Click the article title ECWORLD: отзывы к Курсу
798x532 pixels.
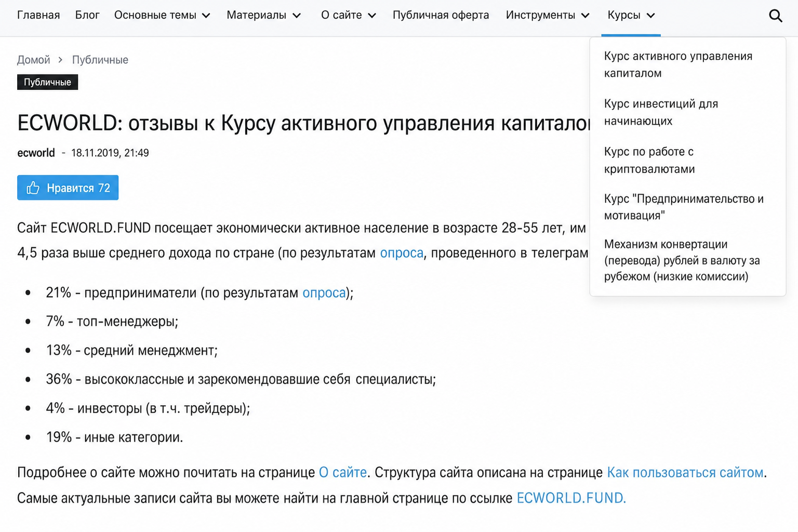tap(304, 123)
